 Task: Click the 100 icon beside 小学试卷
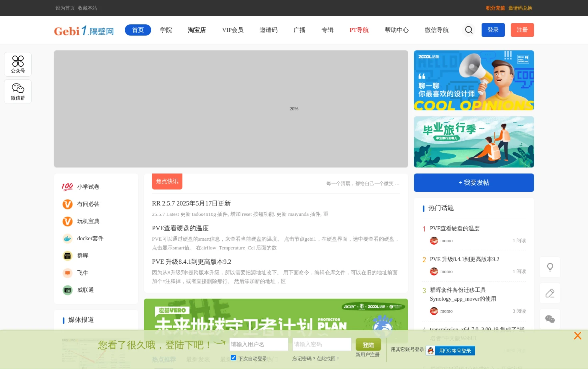pos(68,187)
